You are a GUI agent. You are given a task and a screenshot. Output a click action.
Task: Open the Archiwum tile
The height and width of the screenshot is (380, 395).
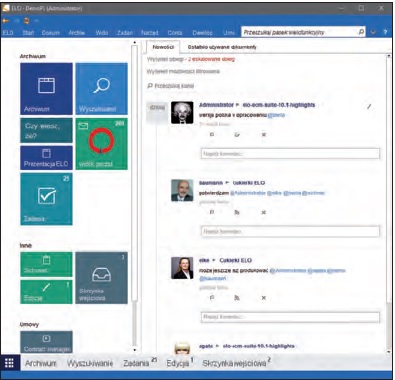pyautogui.click(x=46, y=89)
